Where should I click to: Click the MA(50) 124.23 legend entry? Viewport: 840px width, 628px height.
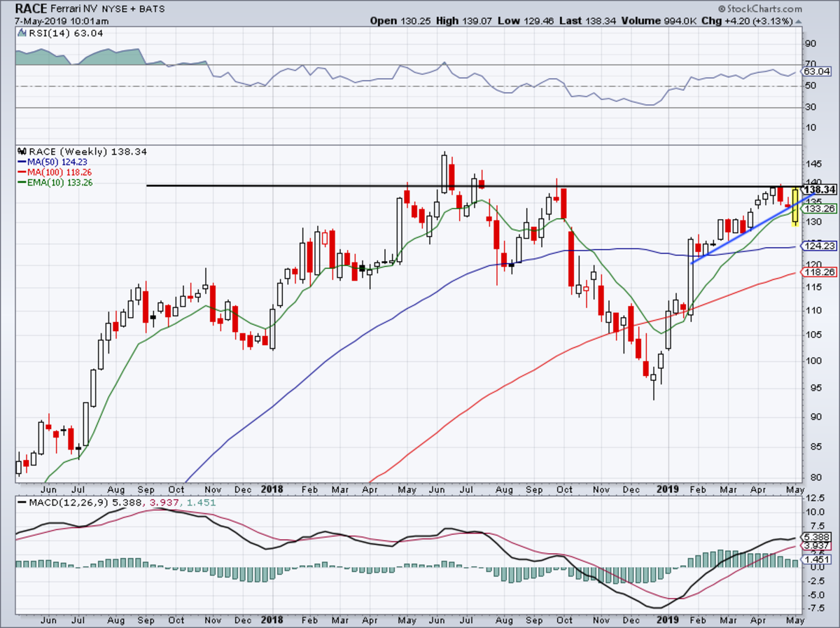[54, 162]
